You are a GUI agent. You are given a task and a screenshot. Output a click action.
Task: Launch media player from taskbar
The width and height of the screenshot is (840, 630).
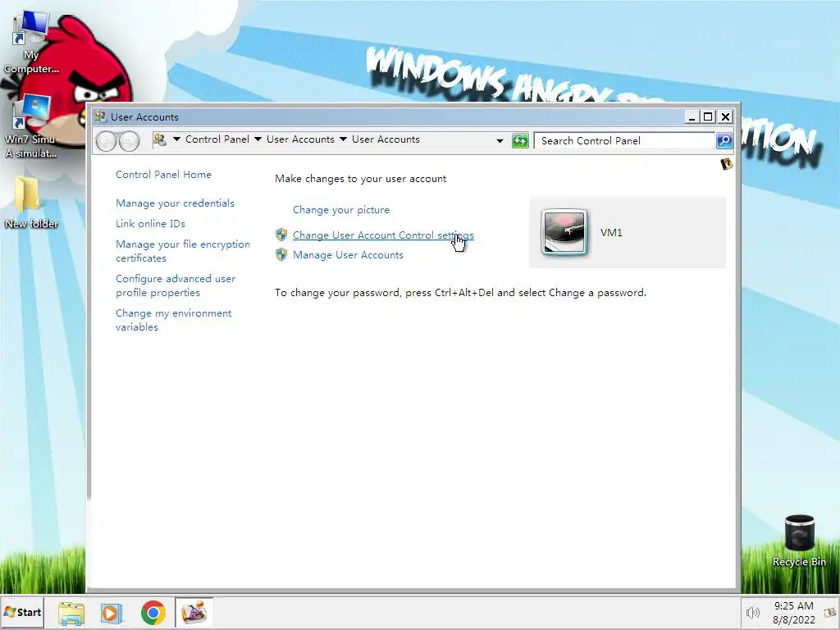(112, 613)
